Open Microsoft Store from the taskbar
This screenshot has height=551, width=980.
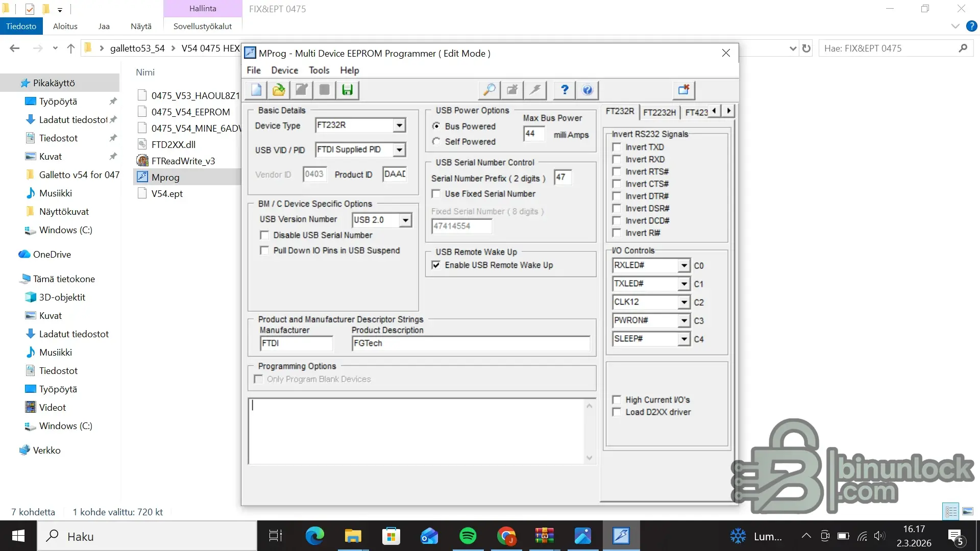[391, 536]
